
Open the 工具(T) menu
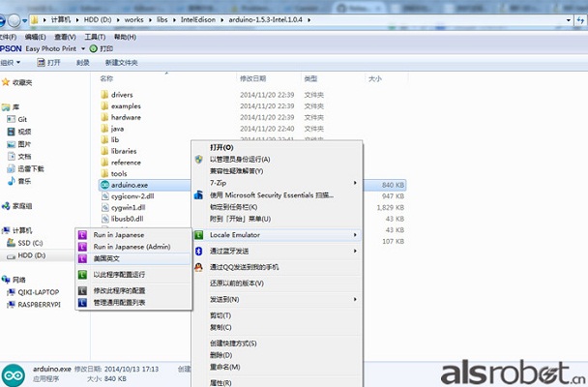[95, 36]
